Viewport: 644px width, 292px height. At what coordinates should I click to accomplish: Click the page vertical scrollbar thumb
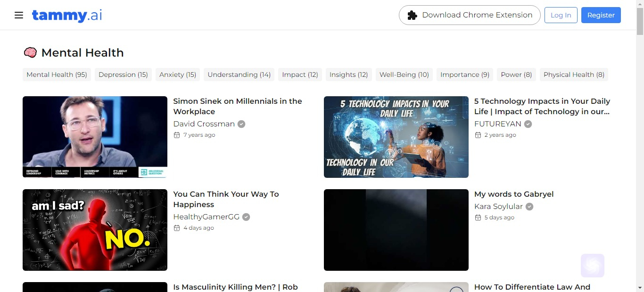pos(640,21)
